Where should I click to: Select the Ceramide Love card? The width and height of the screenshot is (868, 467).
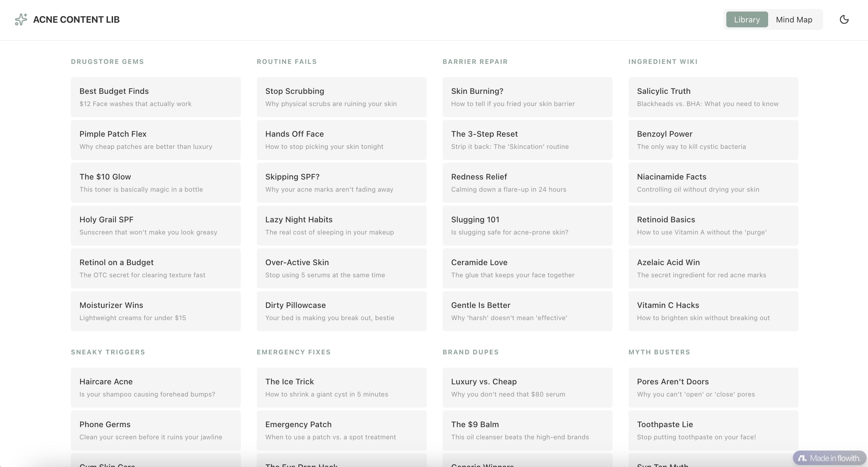pos(527,268)
